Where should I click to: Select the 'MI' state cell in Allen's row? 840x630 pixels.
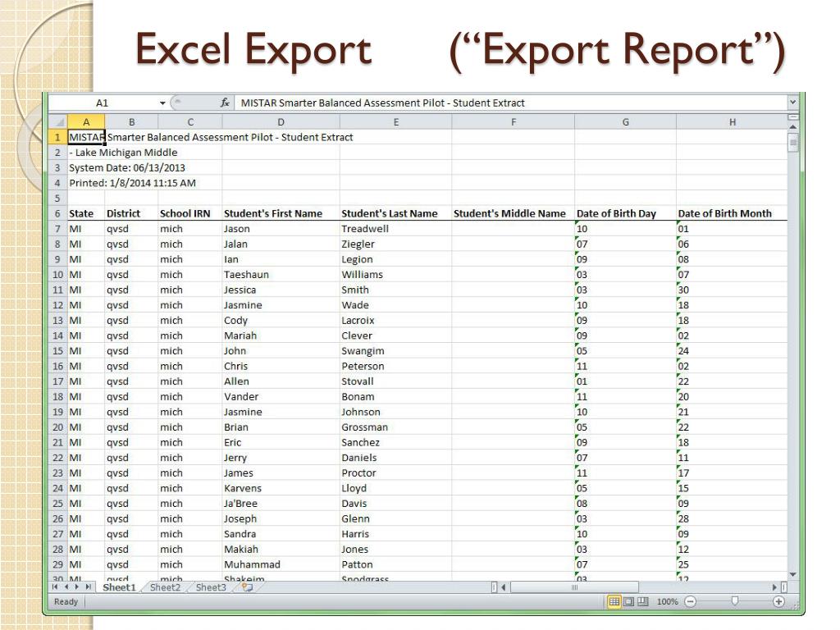[x=86, y=381]
